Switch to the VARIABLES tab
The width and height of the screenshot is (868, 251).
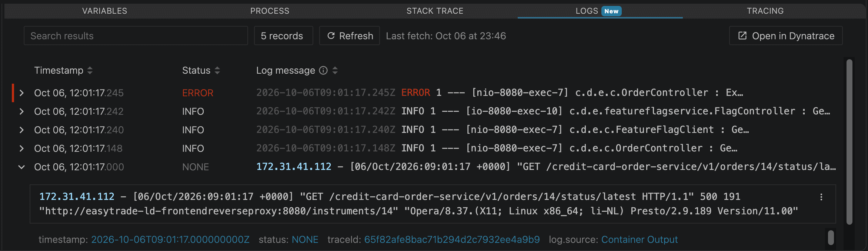(104, 11)
